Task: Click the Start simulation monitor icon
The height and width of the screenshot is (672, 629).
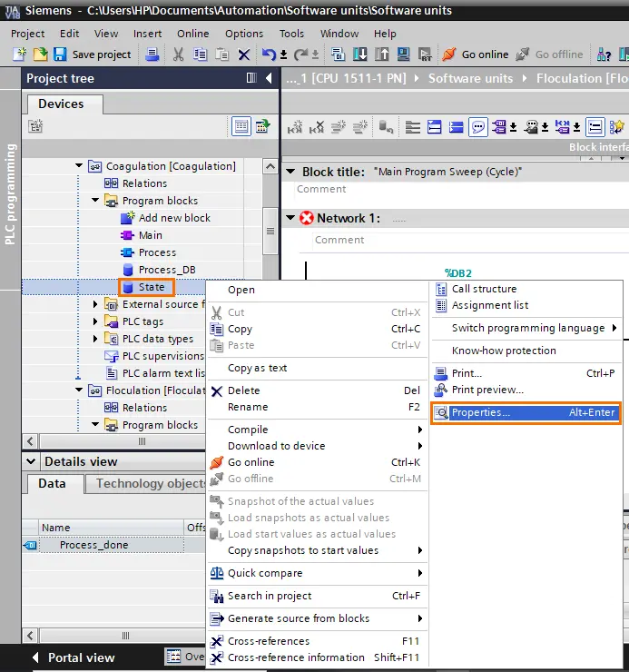Action: (x=403, y=54)
